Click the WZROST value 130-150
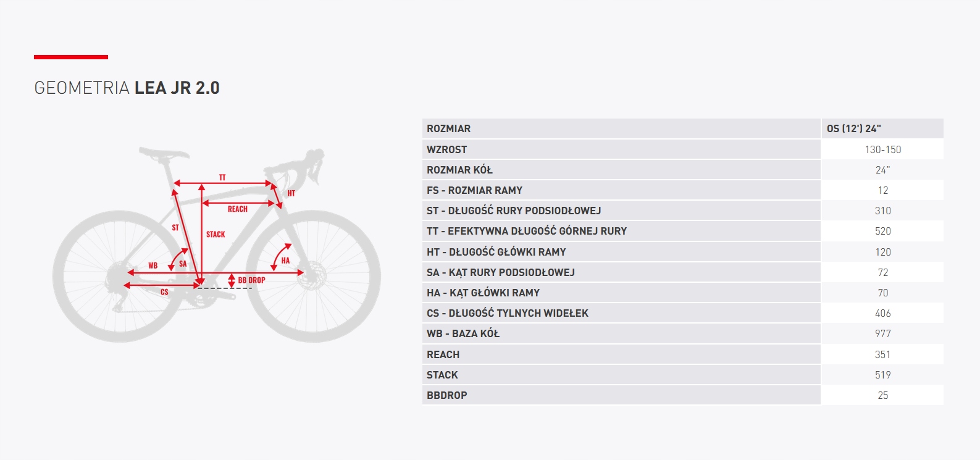The height and width of the screenshot is (460, 980). [x=882, y=149]
